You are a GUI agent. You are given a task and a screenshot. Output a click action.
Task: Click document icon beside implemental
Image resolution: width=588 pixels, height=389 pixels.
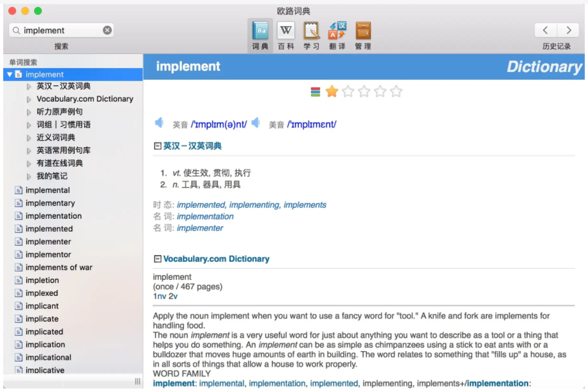[x=18, y=190]
